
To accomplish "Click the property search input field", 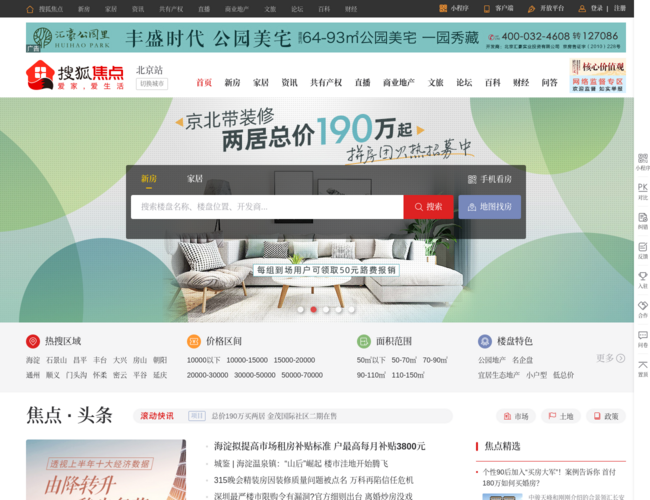I will pos(267,207).
